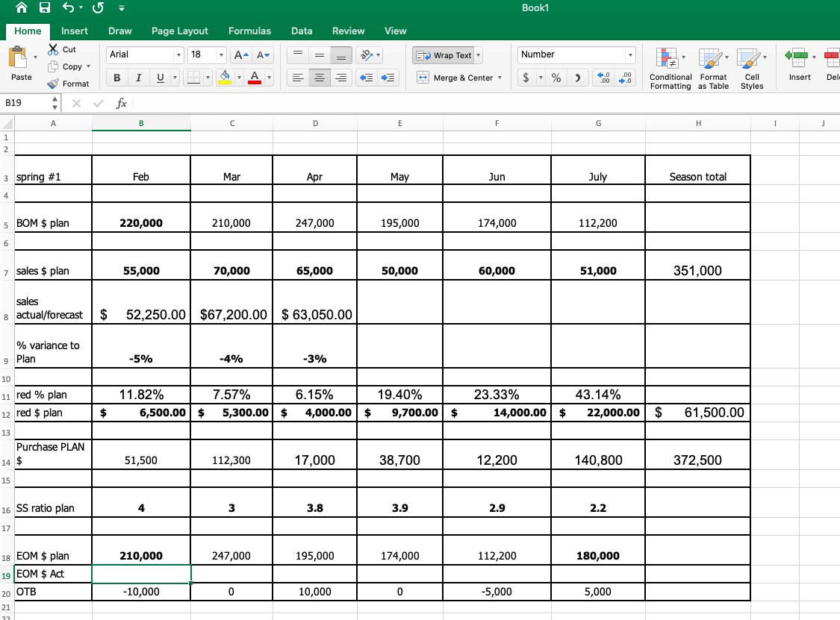This screenshot has height=620, width=840.
Task: Open Format as Table gallery
Action: click(713, 68)
